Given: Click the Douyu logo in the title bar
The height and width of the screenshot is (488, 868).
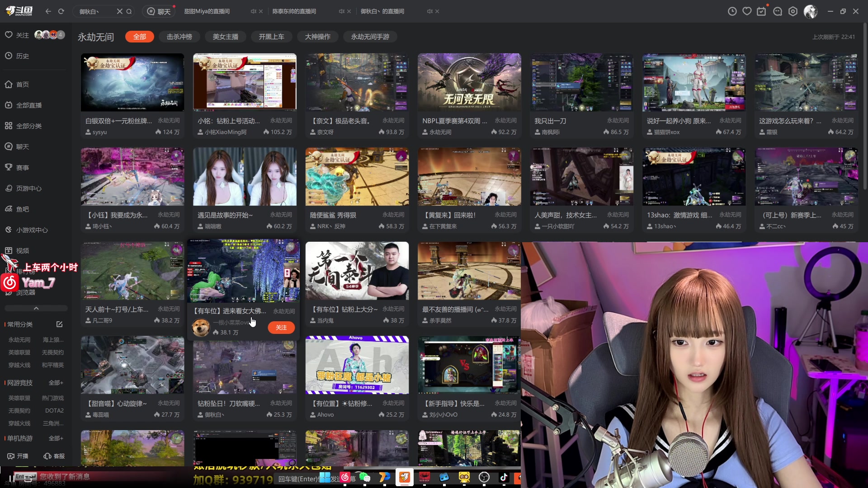Looking at the screenshot, I should [19, 11].
